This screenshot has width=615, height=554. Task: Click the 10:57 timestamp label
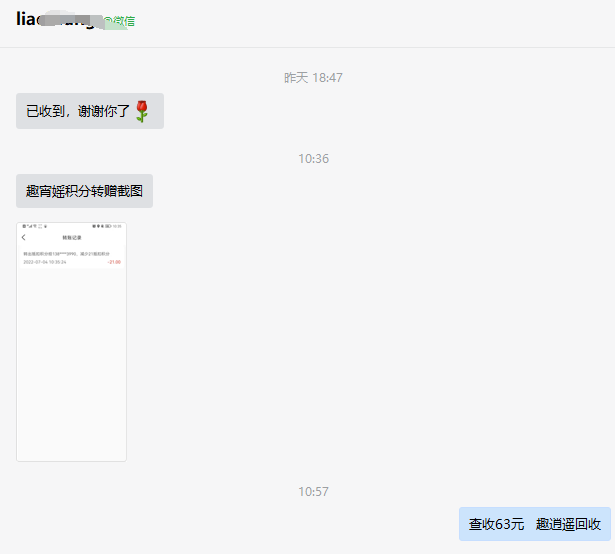313,491
